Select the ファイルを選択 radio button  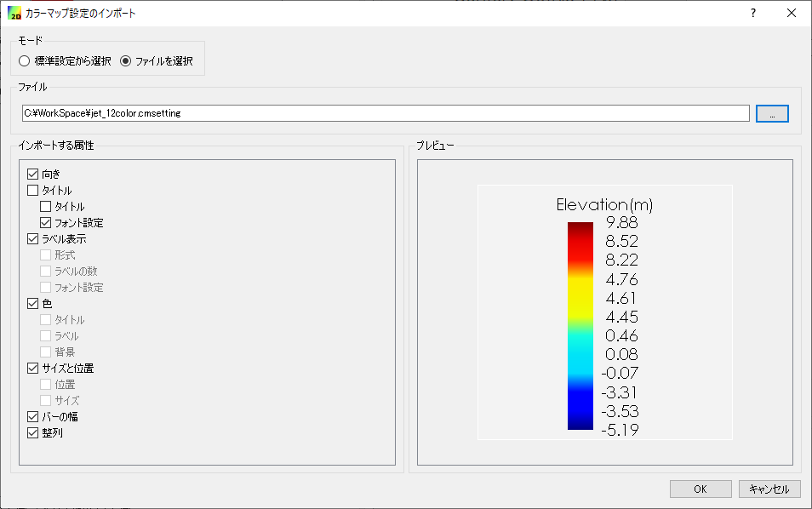[x=125, y=61]
